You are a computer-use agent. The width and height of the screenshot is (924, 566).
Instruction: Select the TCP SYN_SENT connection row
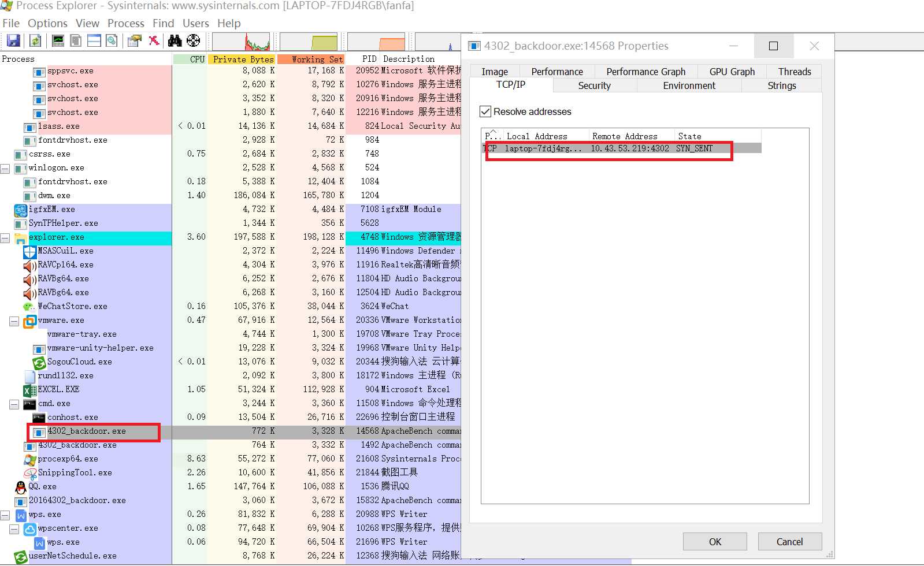click(x=622, y=148)
